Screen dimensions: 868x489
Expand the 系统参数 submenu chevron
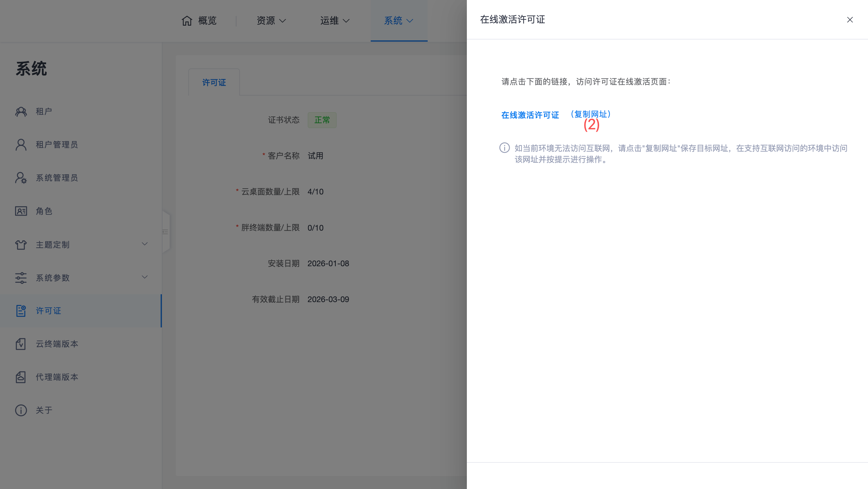[x=145, y=277]
